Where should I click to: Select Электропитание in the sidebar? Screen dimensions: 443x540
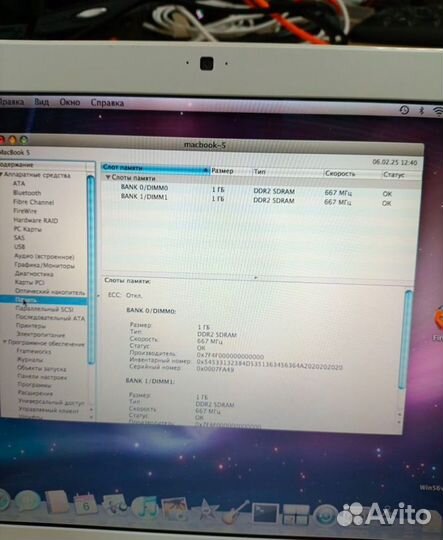41,334
